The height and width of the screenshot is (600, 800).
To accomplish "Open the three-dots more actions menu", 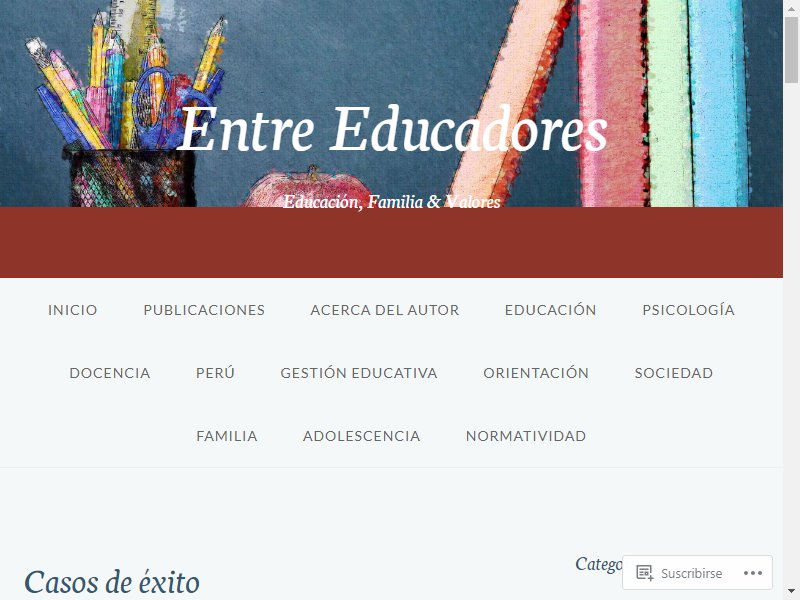I will coord(753,573).
